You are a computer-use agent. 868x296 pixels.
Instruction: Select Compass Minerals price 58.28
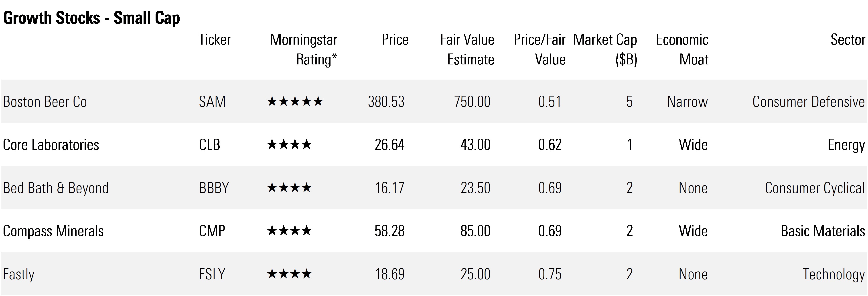[389, 231]
